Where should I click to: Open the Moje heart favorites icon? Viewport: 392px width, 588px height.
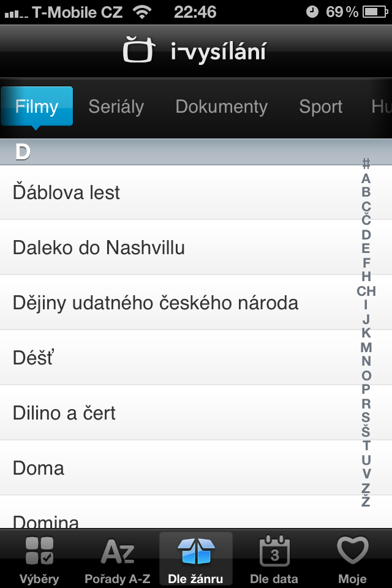tap(353, 550)
